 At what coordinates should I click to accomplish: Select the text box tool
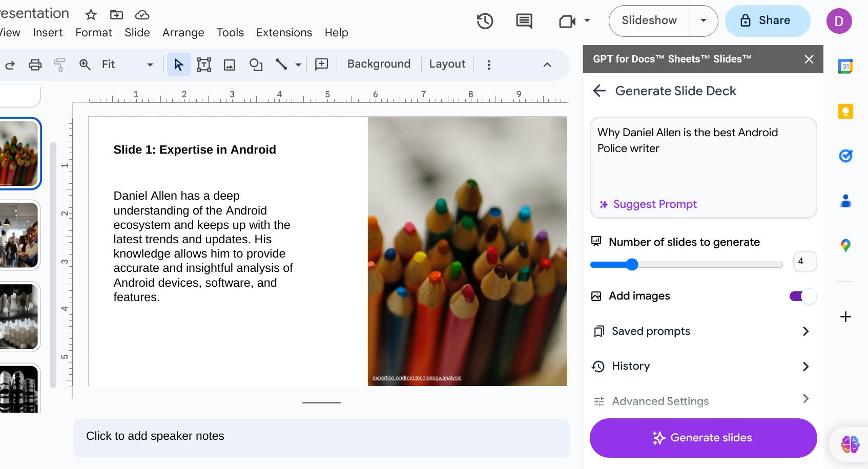tap(204, 65)
